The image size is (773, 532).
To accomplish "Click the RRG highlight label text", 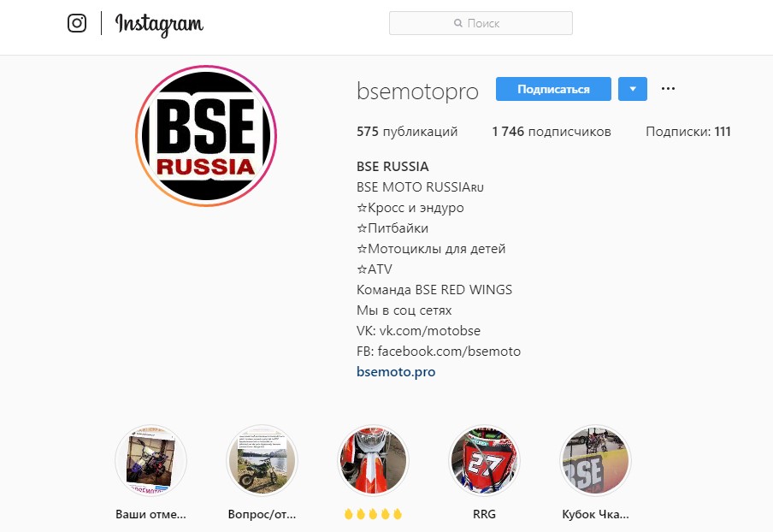I will pos(484,514).
